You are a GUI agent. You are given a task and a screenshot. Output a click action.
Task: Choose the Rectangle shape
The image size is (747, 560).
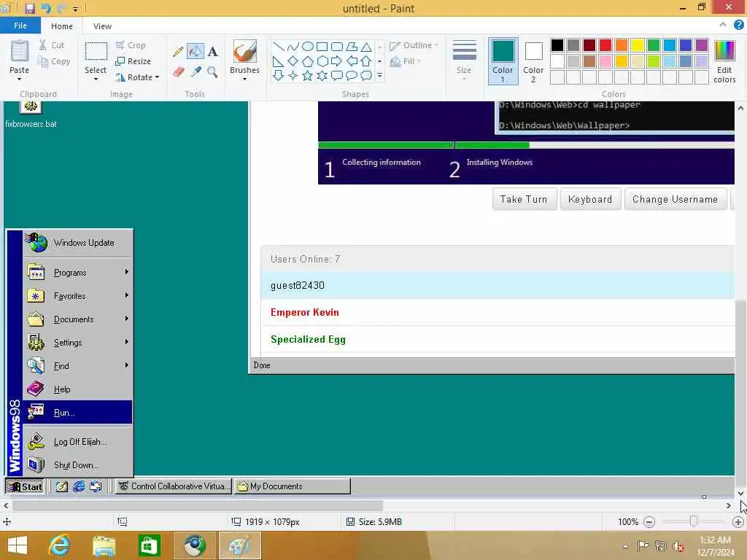click(322, 46)
